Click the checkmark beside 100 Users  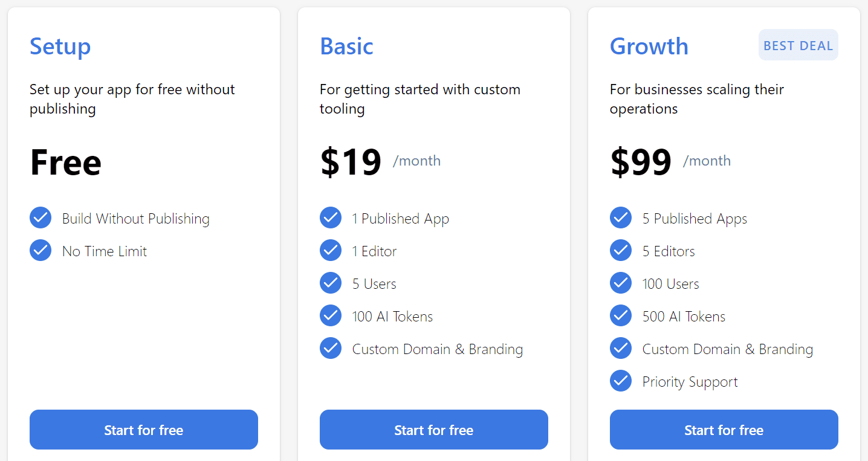621,283
